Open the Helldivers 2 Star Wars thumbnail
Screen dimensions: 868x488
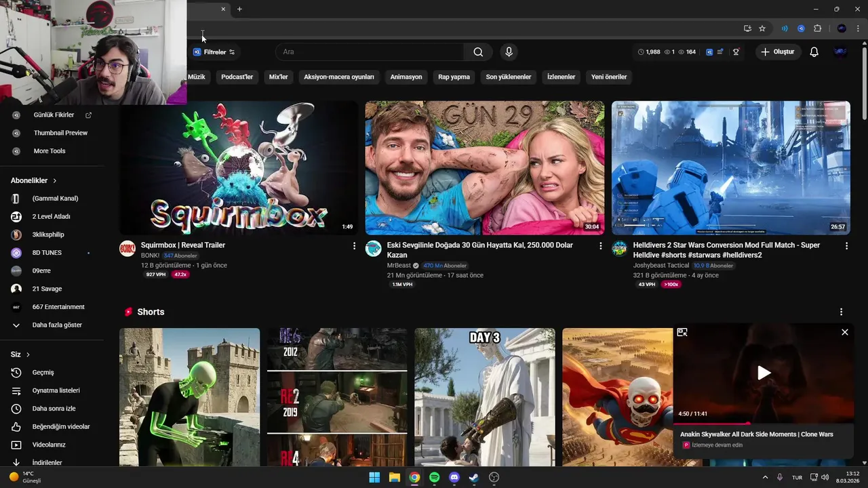click(x=731, y=168)
